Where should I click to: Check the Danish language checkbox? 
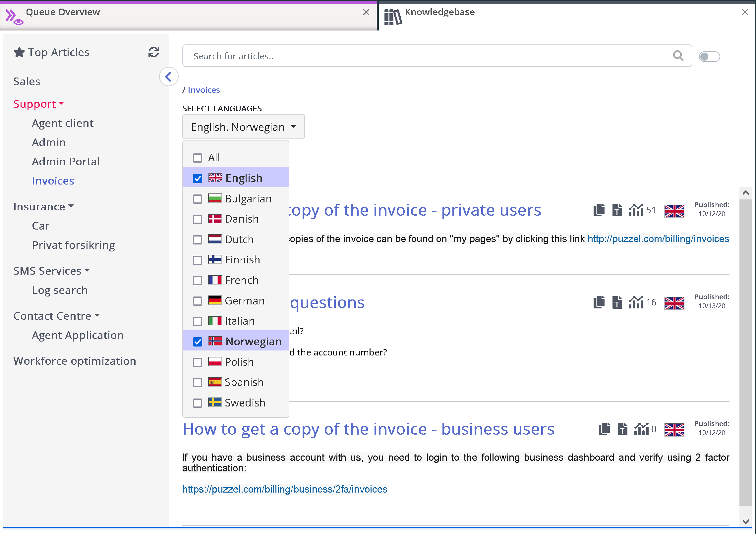[198, 219]
